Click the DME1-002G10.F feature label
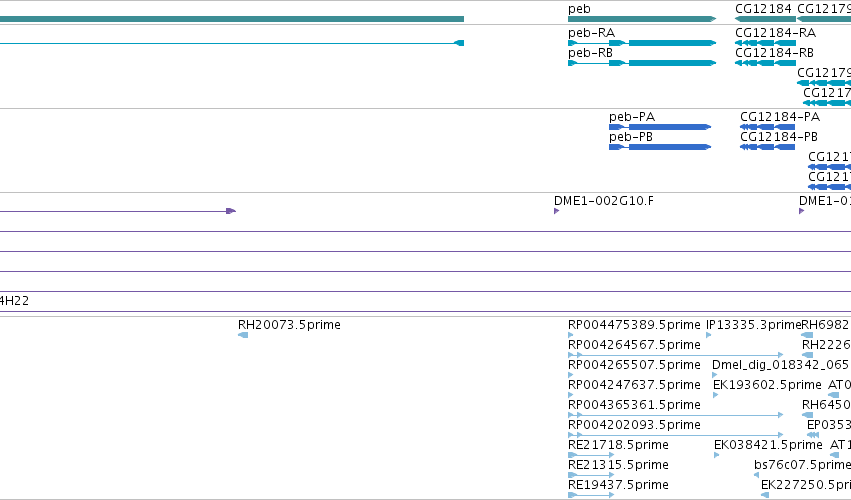The height and width of the screenshot is (500, 851). [604, 201]
